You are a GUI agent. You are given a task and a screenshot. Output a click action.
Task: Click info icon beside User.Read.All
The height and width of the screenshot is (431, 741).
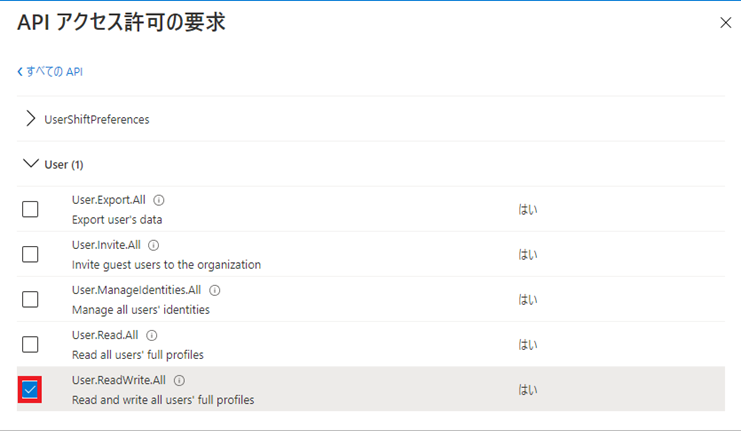point(151,335)
